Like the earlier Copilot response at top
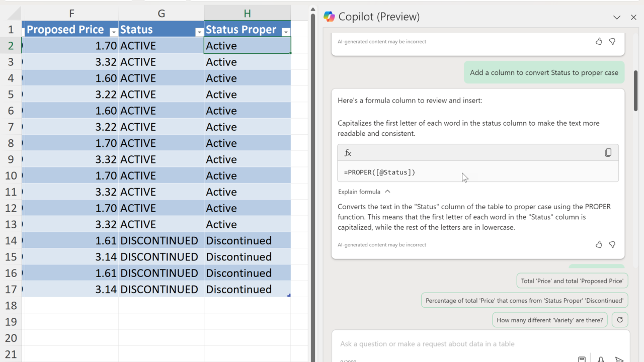Screen dimensions: 644x362 pos(599,42)
